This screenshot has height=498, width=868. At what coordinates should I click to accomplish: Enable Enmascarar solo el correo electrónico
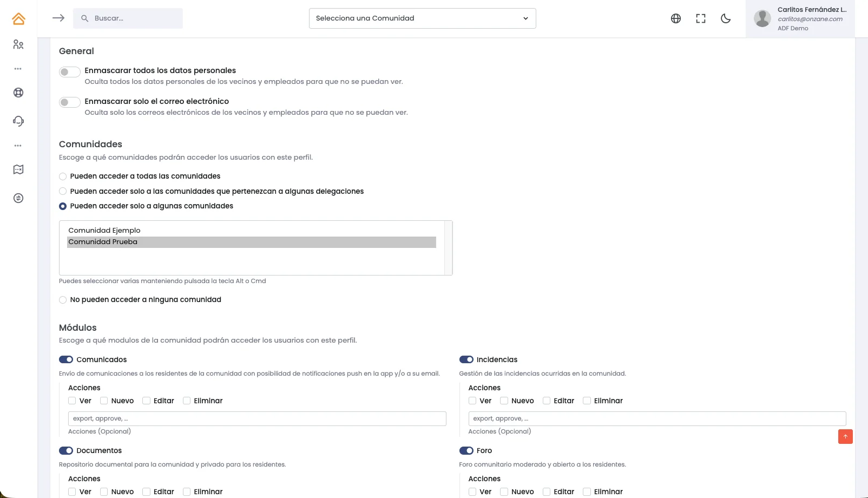[70, 102]
